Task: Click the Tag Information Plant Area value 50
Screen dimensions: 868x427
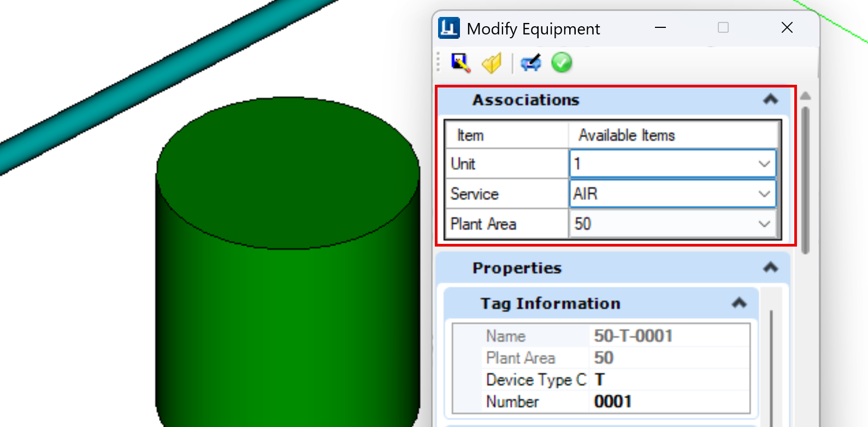Action: click(x=604, y=358)
